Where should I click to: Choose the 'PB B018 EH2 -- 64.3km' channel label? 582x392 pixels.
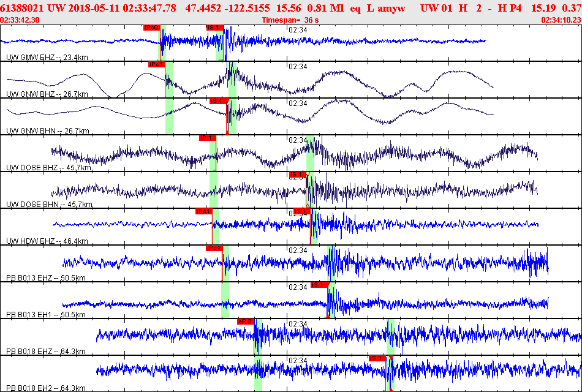(46, 388)
